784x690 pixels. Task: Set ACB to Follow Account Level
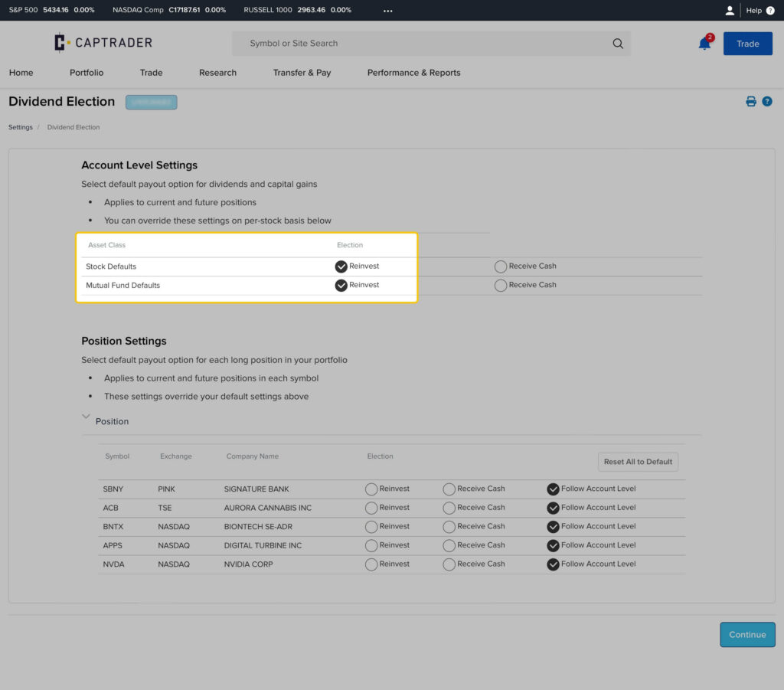(553, 508)
